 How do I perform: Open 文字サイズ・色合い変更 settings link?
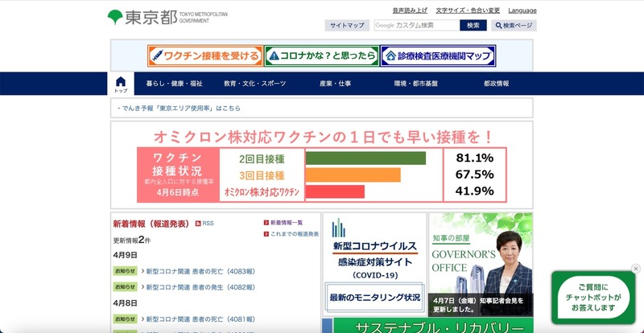pos(468,10)
